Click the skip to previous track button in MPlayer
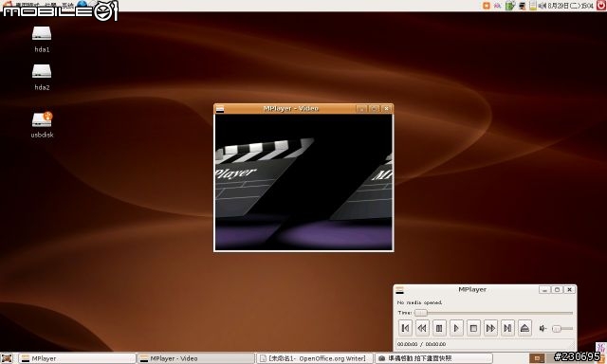Viewport: 607px width, 364px height. pos(405,328)
